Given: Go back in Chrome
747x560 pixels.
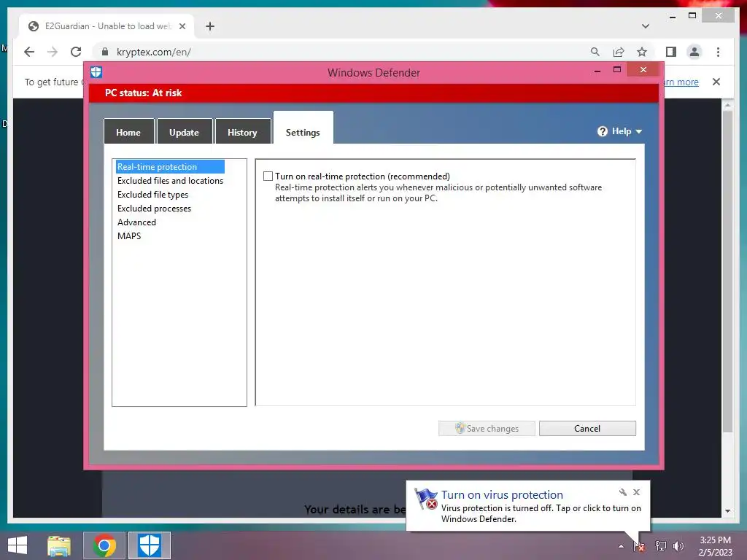Looking at the screenshot, I should click(x=29, y=52).
